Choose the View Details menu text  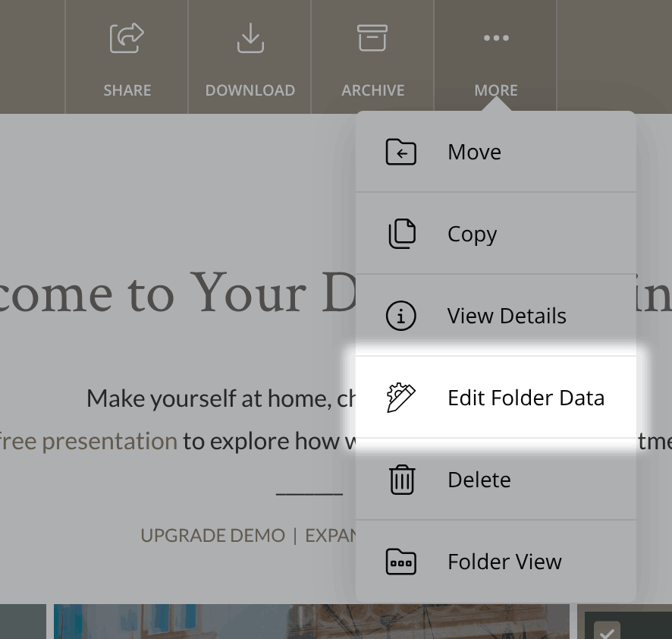[x=507, y=316]
